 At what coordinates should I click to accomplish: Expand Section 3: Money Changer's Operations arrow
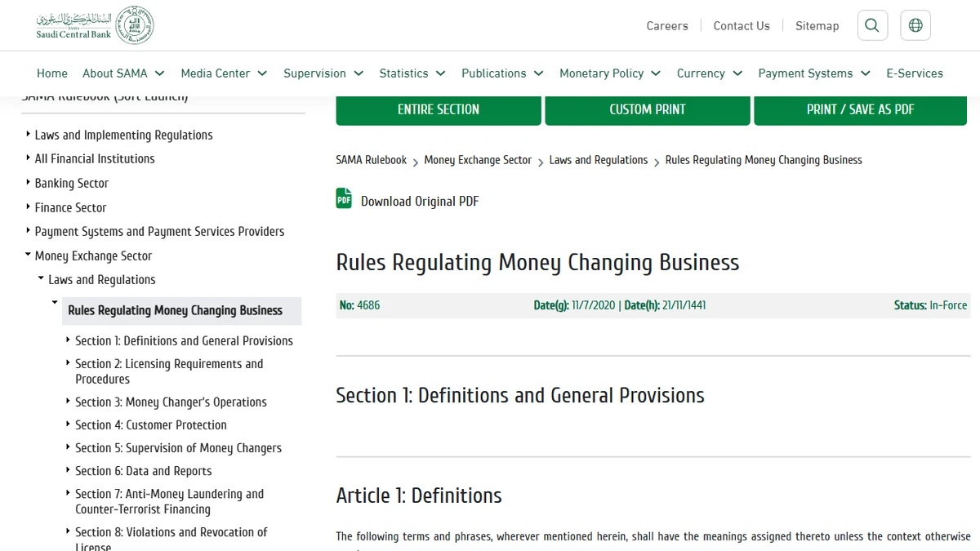(68, 401)
